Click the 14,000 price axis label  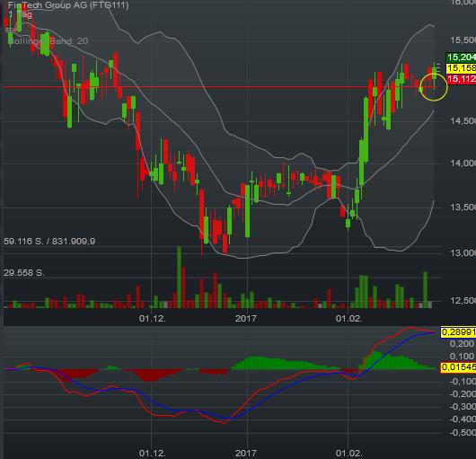463,163
